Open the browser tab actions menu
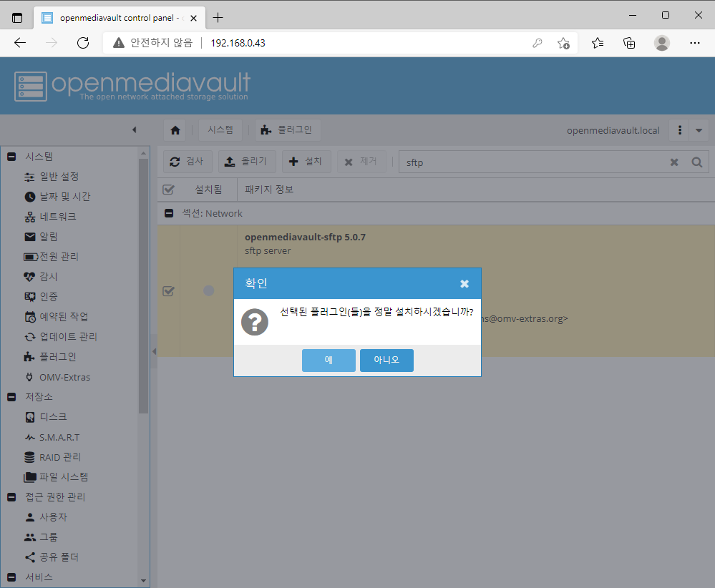The width and height of the screenshot is (715, 588). (x=17, y=18)
